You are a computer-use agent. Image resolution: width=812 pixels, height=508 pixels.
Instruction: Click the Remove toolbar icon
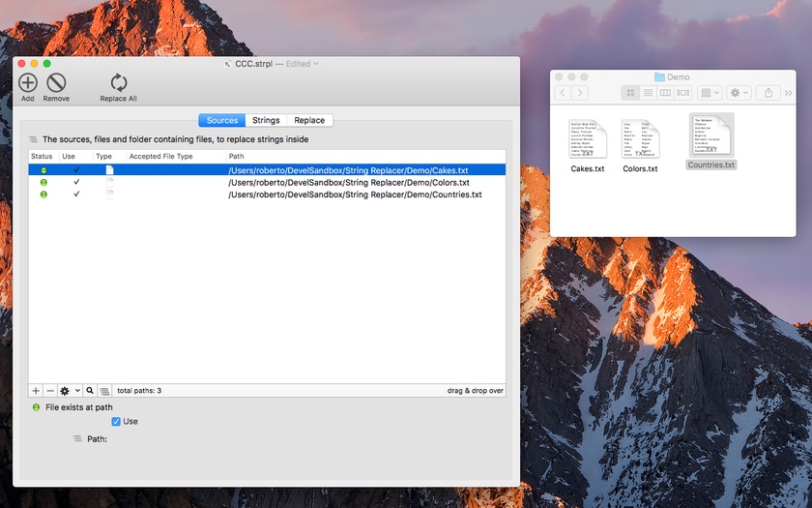coord(56,84)
